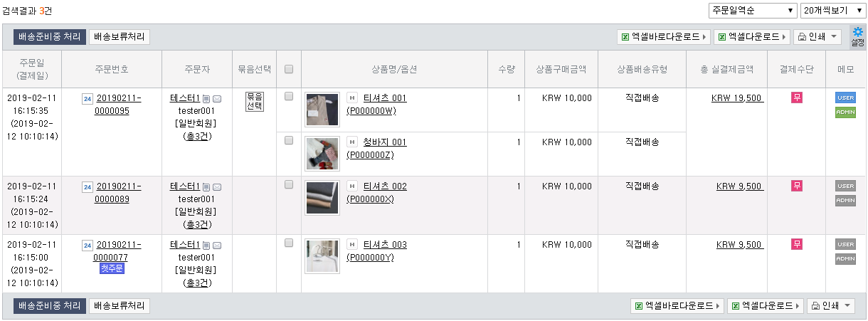The image size is (868, 321).
Task: Expand the top 인쇄 print dropdown
Action: (x=817, y=37)
